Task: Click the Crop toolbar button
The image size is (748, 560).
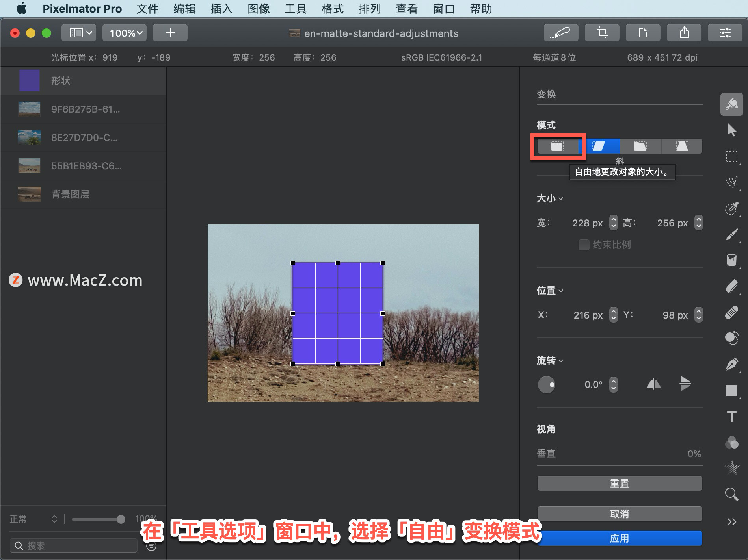Action: point(602,33)
